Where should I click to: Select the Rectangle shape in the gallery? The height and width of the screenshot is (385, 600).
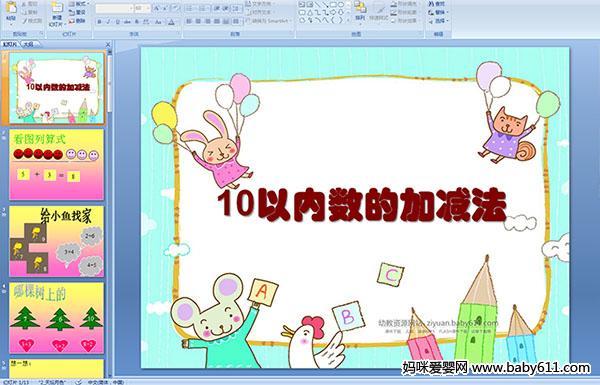(x=333, y=5)
